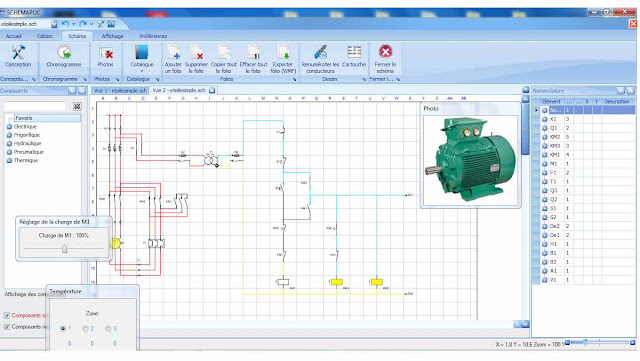
Task: Select temperature zone 2 radio button
Action: 86,328
